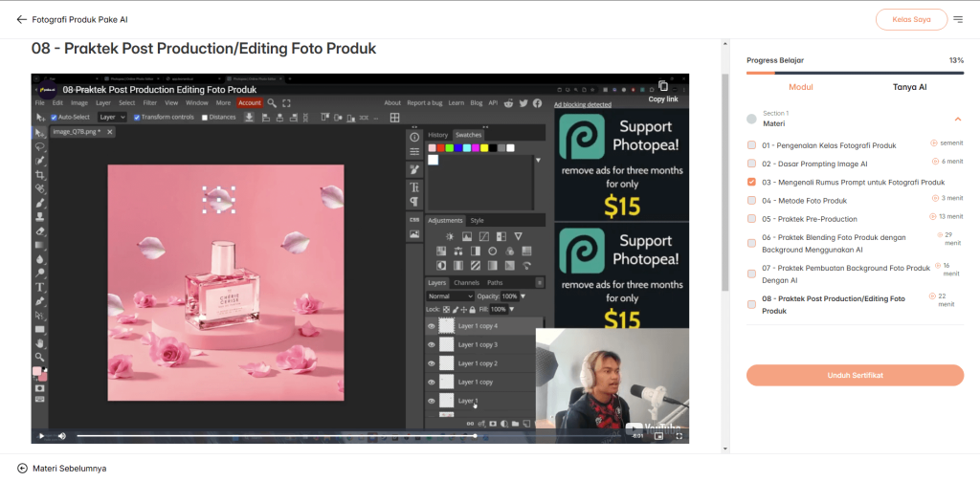Click the foreground color swatch in Photopea's toolbar
980x482 pixels.
[37, 371]
